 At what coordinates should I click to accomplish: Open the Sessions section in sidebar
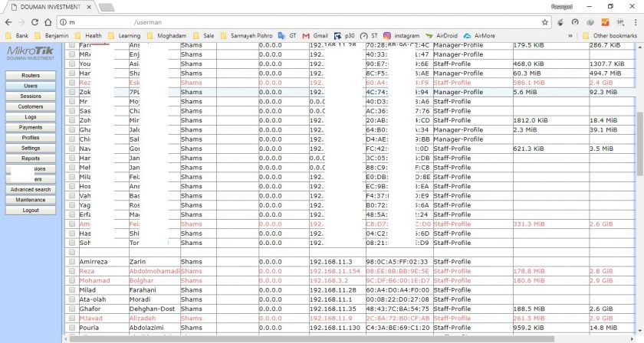click(31, 96)
